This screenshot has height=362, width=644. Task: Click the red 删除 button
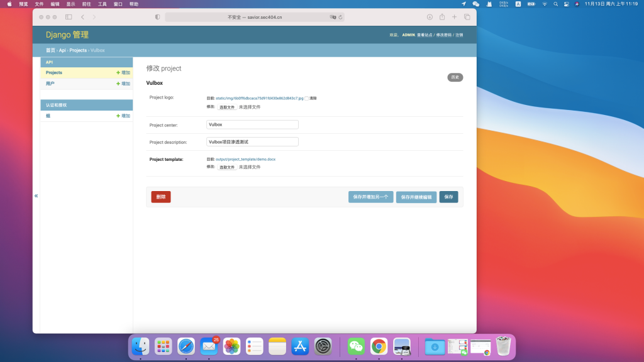tap(161, 197)
